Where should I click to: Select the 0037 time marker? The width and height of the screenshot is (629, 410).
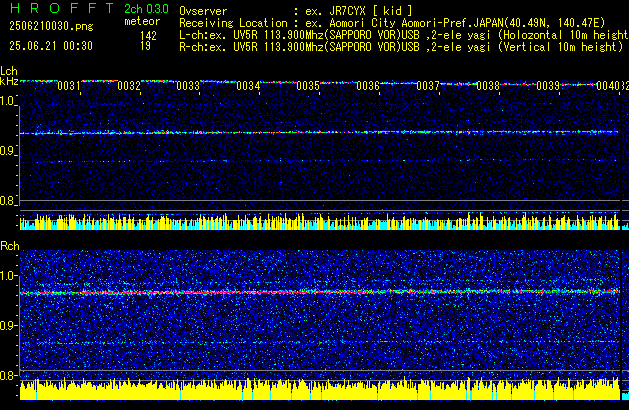[x=428, y=86]
